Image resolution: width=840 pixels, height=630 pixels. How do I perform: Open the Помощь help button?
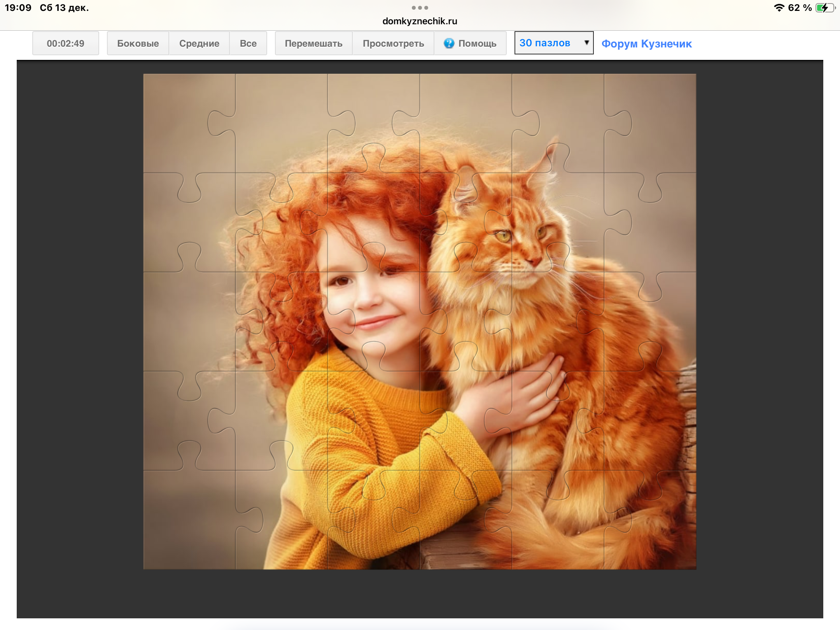point(477,43)
